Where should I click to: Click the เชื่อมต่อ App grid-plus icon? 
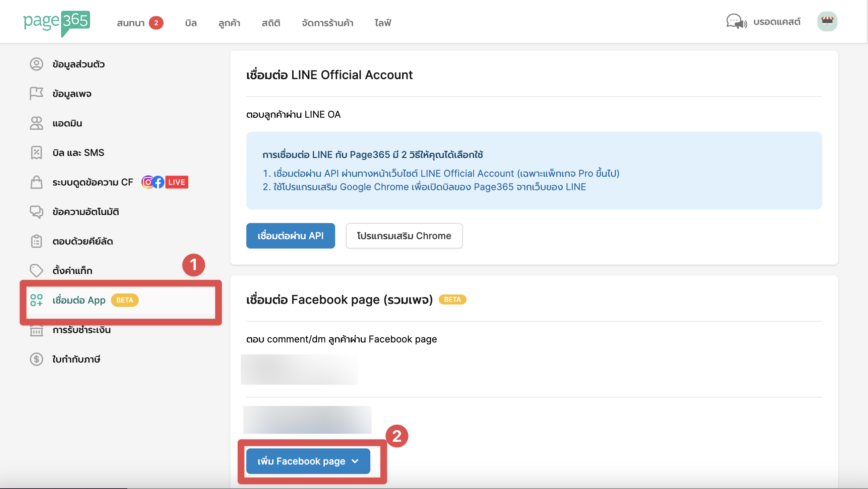37,300
